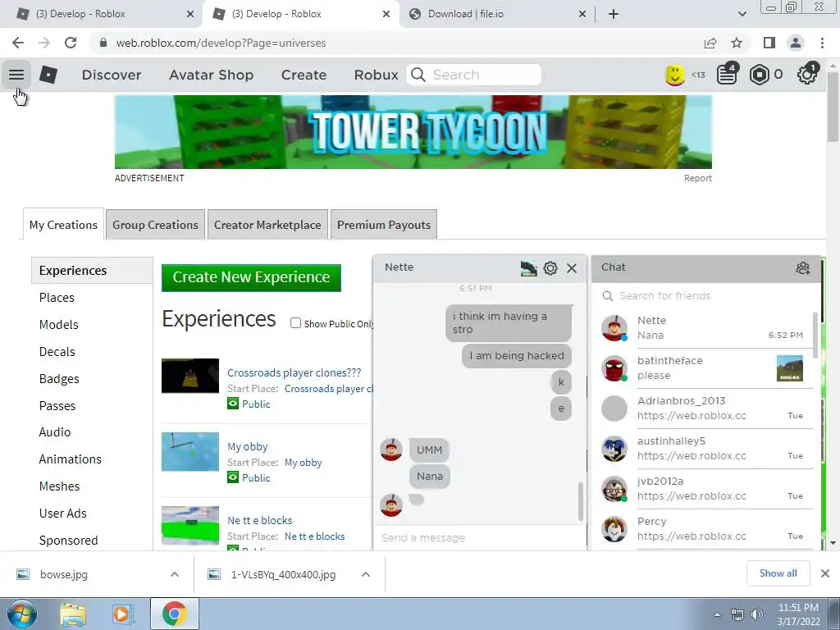Click the game thumbnail in Nette chat header

tap(529, 268)
